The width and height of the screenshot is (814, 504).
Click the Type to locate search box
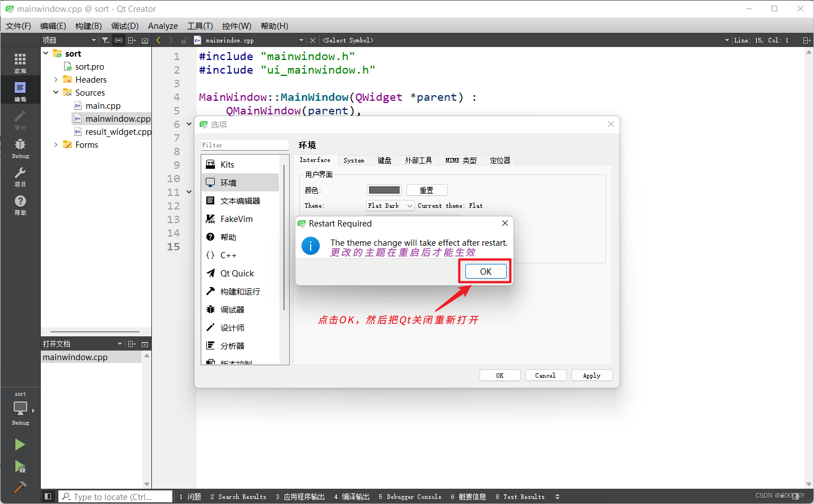coord(116,497)
